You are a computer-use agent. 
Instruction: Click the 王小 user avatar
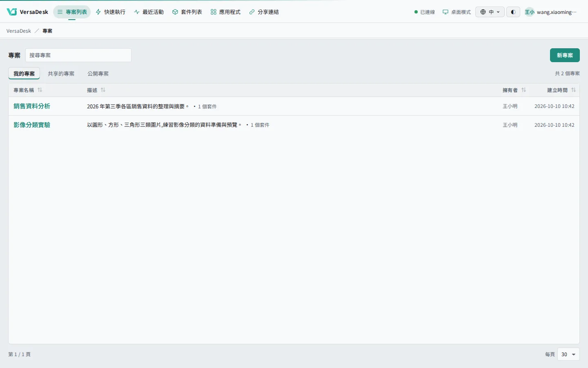click(x=530, y=12)
